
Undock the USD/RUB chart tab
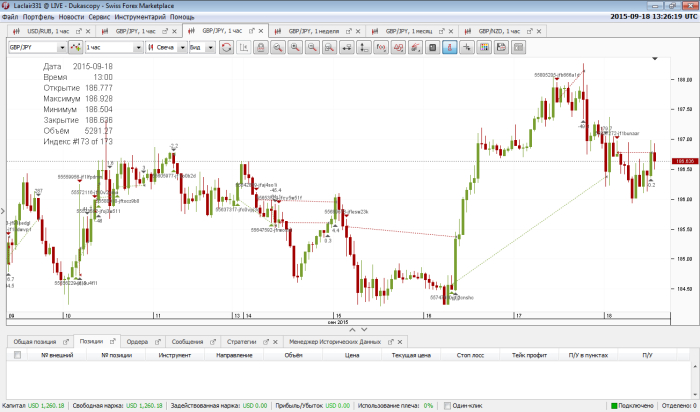tap(79, 31)
